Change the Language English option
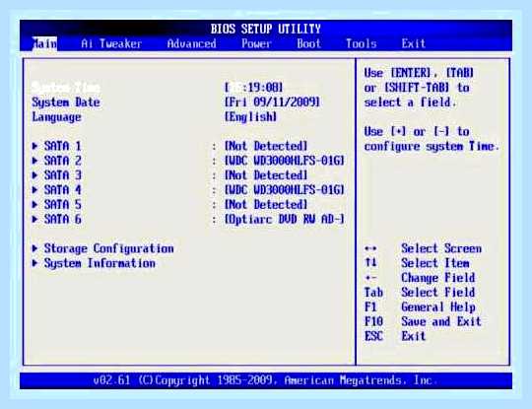The image size is (532, 409). pos(250,116)
